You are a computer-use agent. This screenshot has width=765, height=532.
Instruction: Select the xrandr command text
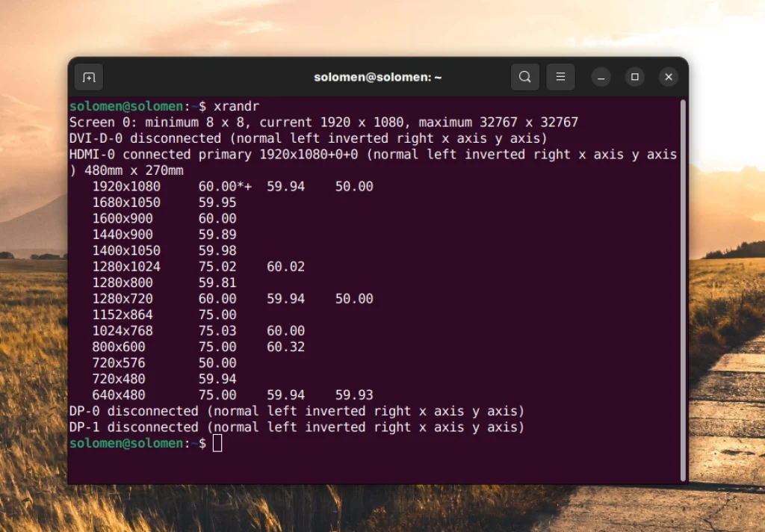pyautogui.click(x=239, y=106)
